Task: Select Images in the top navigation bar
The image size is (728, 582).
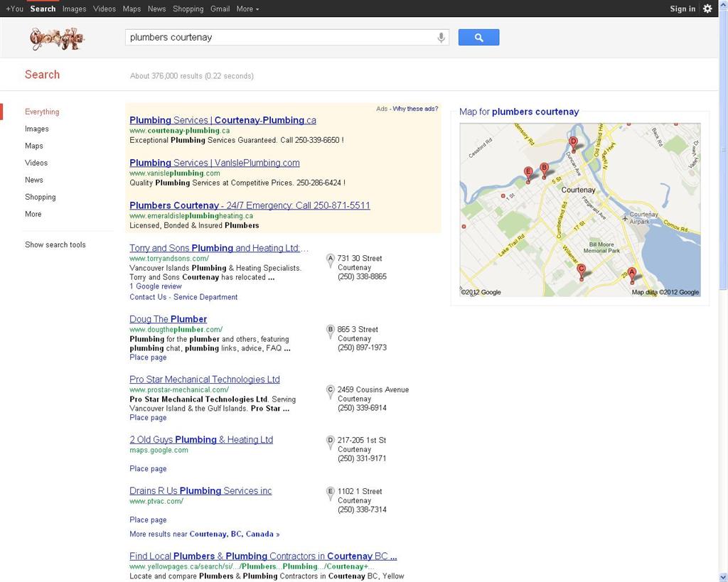Action: click(x=74, y=9)
